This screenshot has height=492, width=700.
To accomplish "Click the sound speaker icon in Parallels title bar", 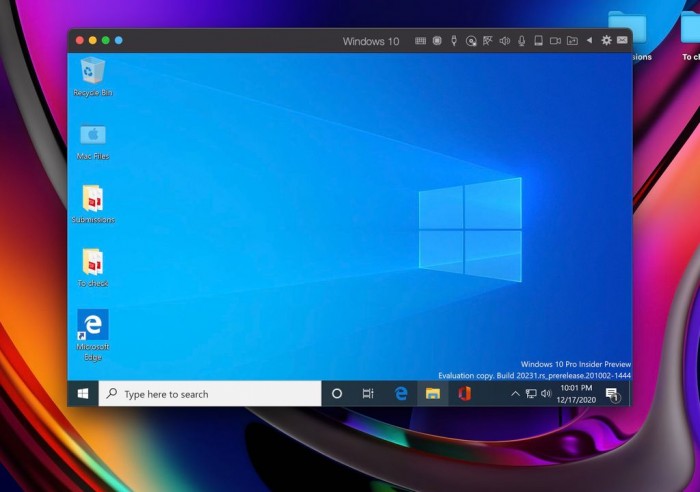I will pyautogui.click(x=504, y=41).
